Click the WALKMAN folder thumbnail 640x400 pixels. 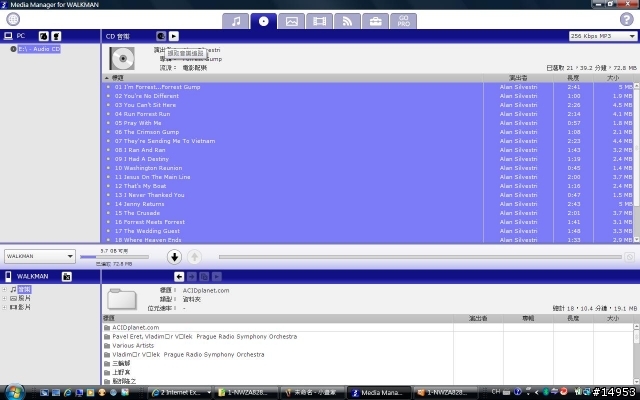pyautogui.click(x=122, y=299)
